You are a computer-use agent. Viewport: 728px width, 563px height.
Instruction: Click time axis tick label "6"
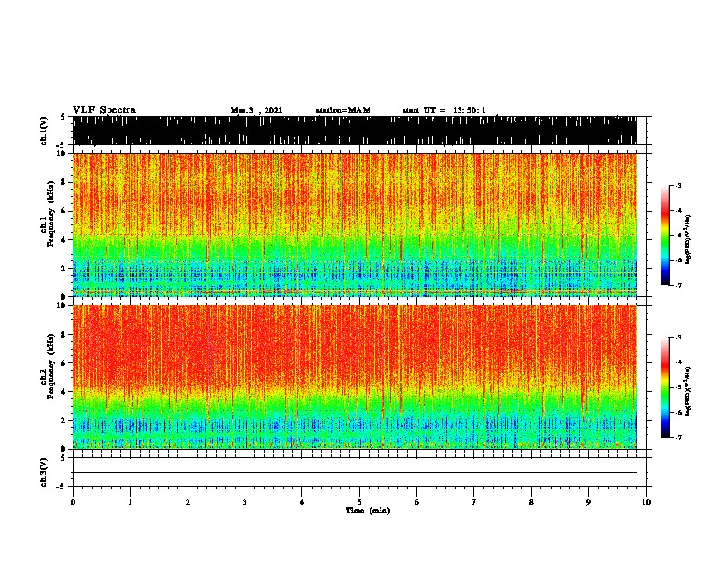click(x=416, y=502)
